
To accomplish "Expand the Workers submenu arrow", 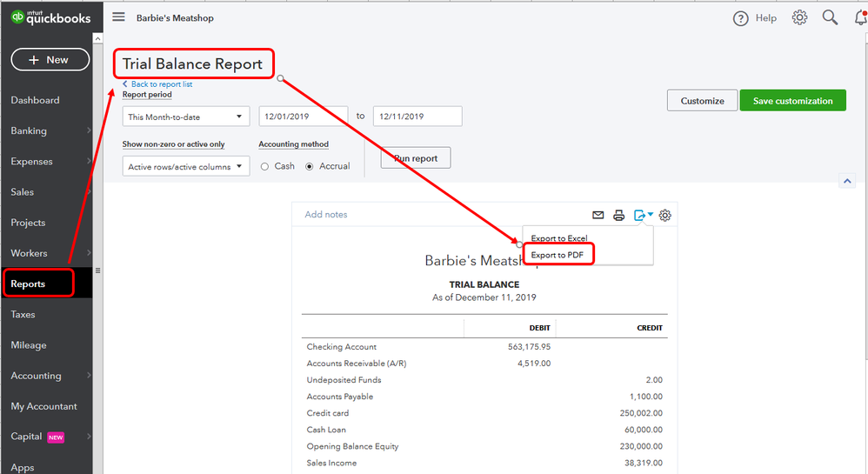I will pyautogui.click(x=89, y=253).
